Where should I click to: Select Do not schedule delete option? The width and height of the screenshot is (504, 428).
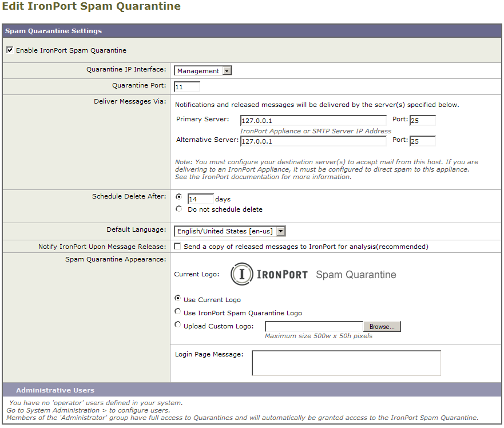click(178, 209)
